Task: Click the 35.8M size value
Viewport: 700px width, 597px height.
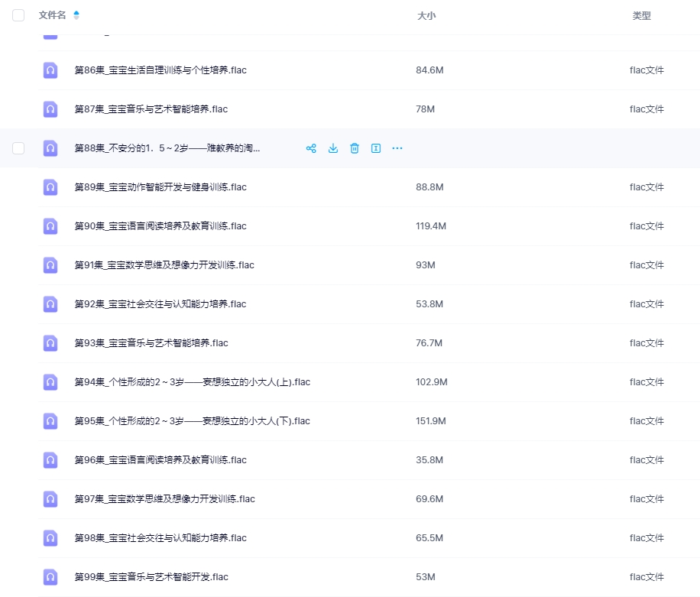Action: 429,460
